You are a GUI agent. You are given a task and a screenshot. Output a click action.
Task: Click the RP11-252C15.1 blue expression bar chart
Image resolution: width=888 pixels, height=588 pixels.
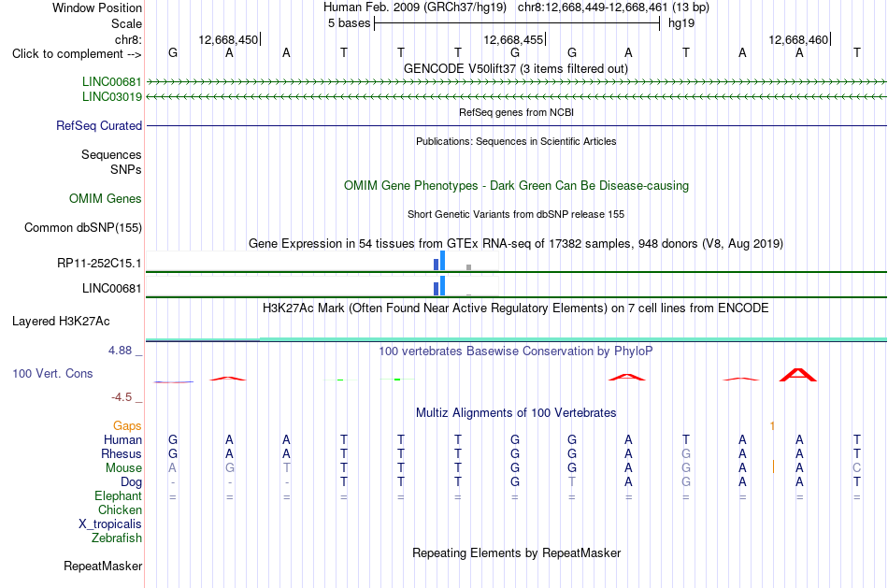click(439, 261)
